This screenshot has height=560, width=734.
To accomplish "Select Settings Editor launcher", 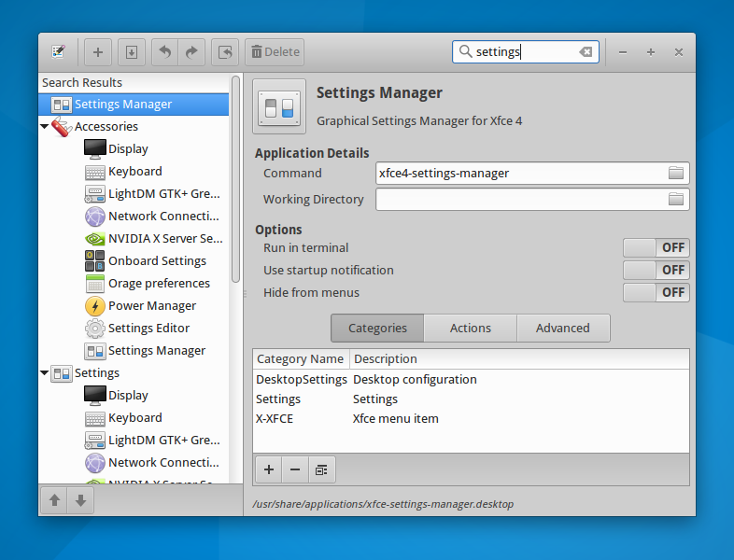I will coord(134,329).
